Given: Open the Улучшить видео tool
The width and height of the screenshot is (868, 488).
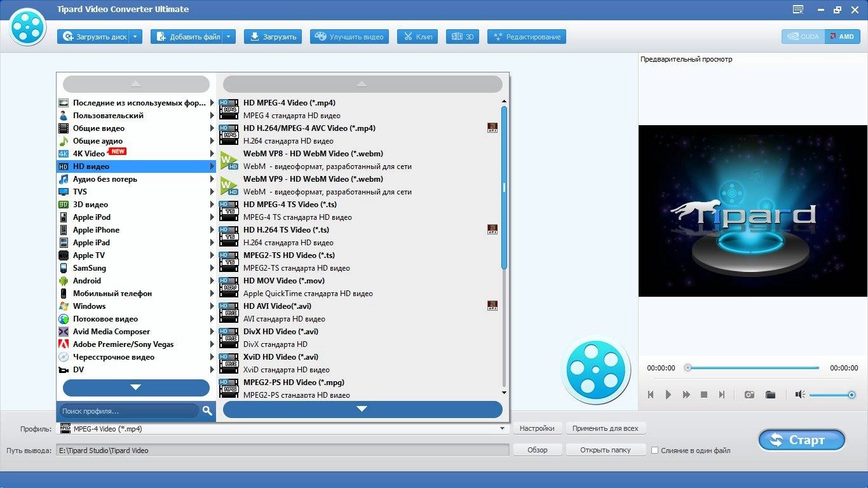Looking at the screenshot, I should point(350,37).
